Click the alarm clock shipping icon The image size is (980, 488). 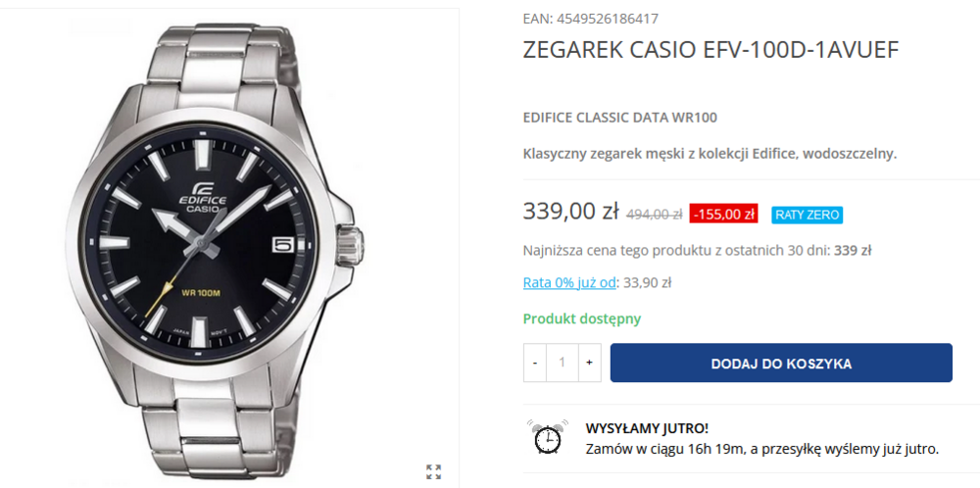click(x=547, y=438)
